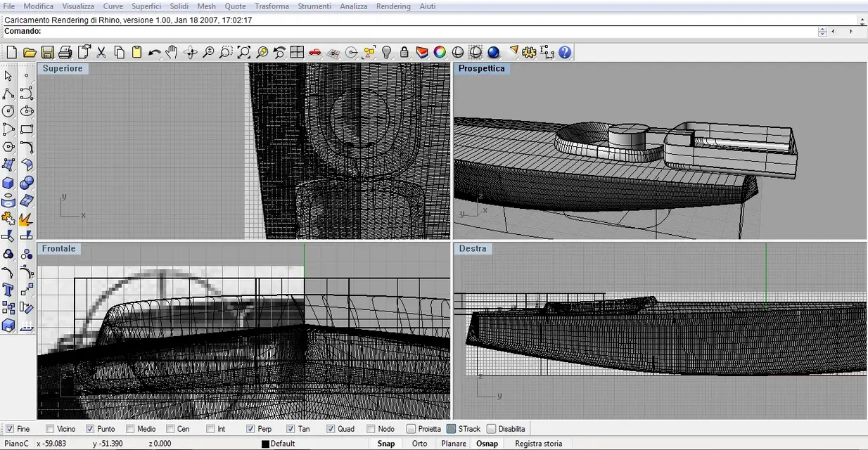The image size is (868, 450).
Task: Toggle Osnap in the status bar
Action: click(x=487, y=444)
